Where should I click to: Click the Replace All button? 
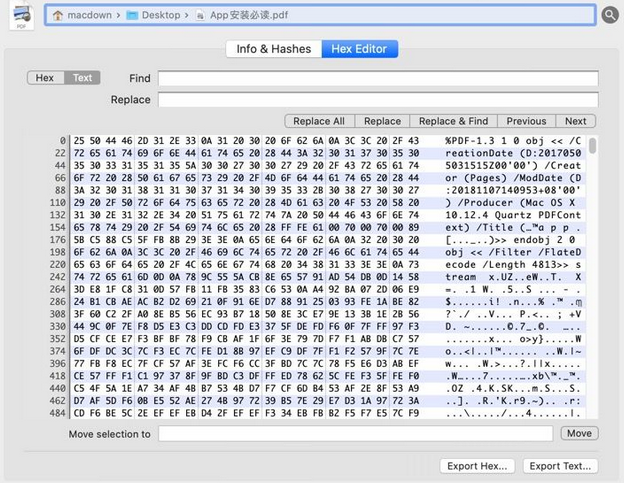coord(319,121)
